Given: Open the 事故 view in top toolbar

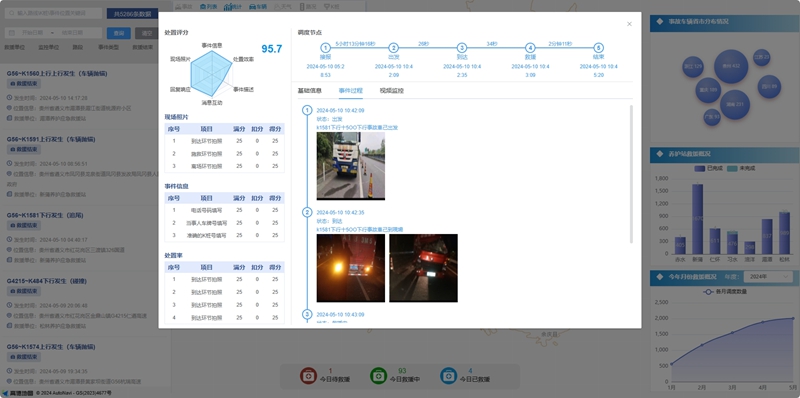Looking at the screenshot, I should click(x=184, y=7).
